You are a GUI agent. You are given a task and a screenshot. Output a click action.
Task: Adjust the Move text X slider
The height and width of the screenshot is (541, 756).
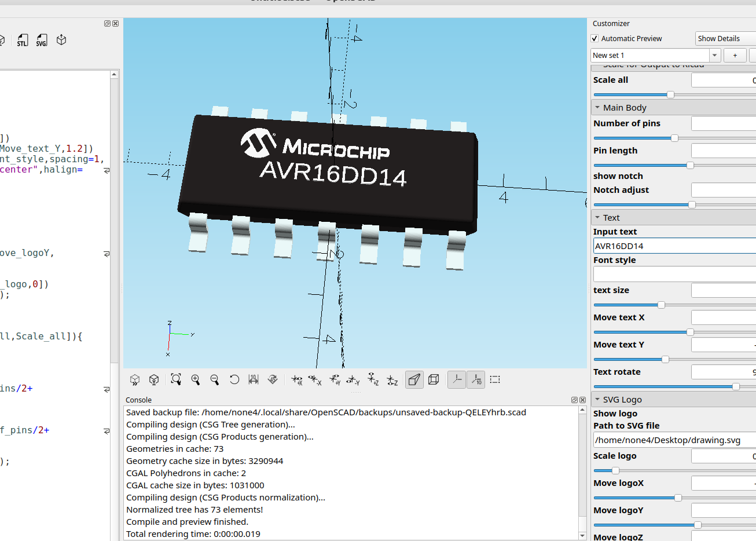coord(690,332)
